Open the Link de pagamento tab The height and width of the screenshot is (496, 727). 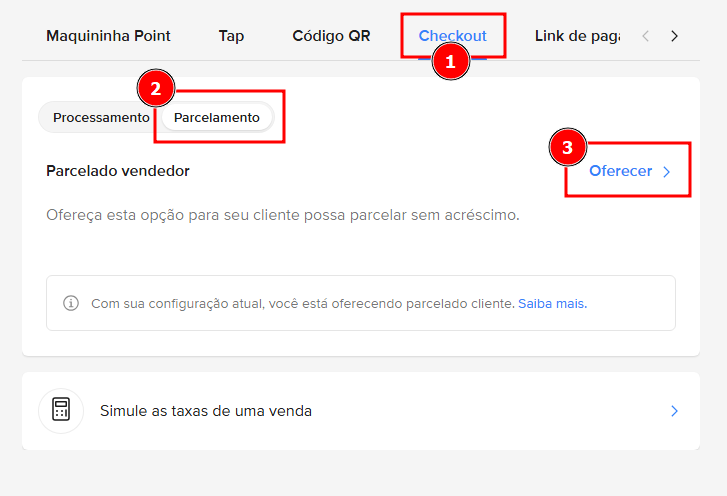click(577, 36)
